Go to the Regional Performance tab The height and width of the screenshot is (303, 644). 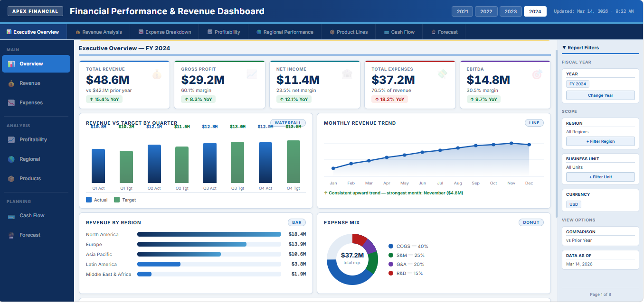click(285, 32)
